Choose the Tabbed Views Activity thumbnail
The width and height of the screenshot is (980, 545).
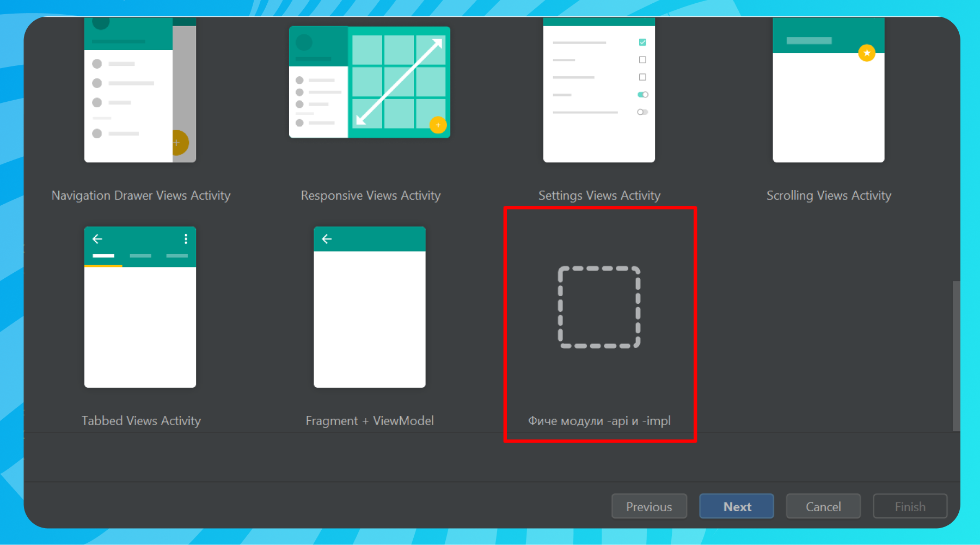(140, 307)
